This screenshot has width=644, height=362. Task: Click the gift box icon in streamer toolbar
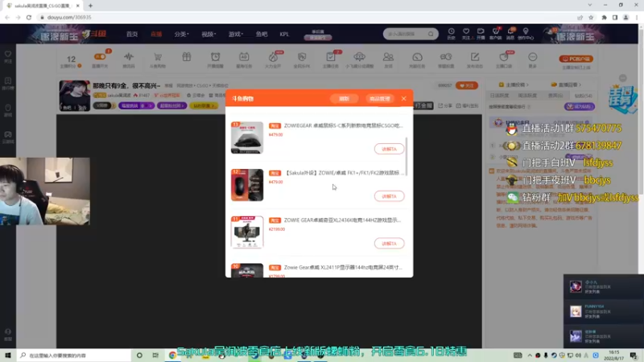pos(187,57)
